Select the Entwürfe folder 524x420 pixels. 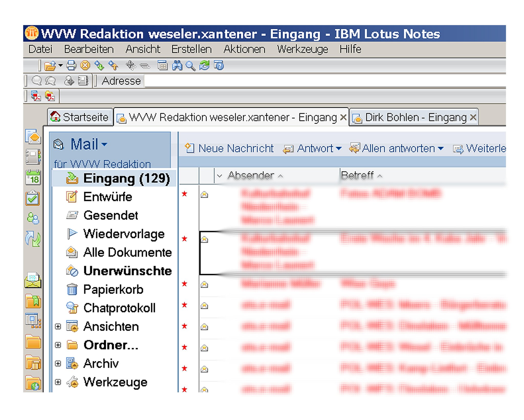click(x=107, y=197)
